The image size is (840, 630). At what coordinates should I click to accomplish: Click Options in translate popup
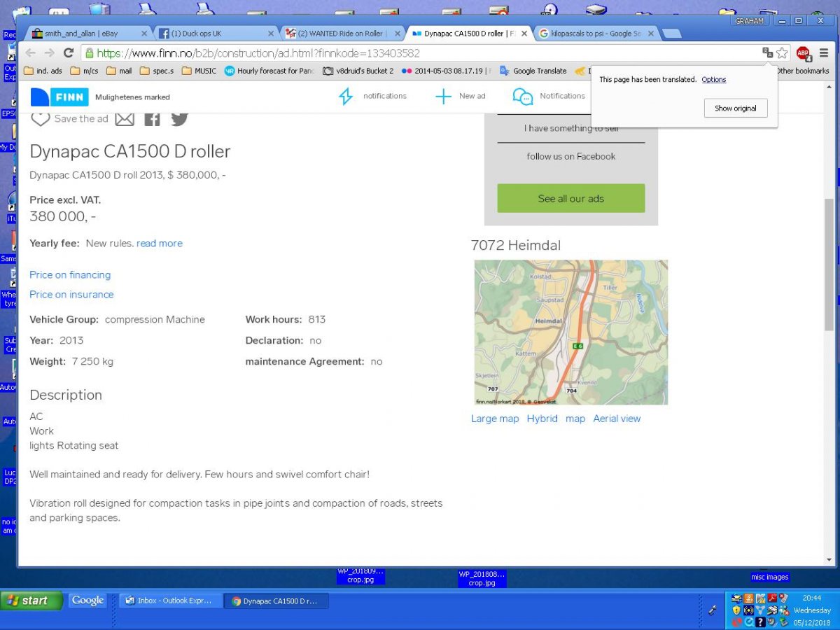pyautogui.click(x=714, y=80)
